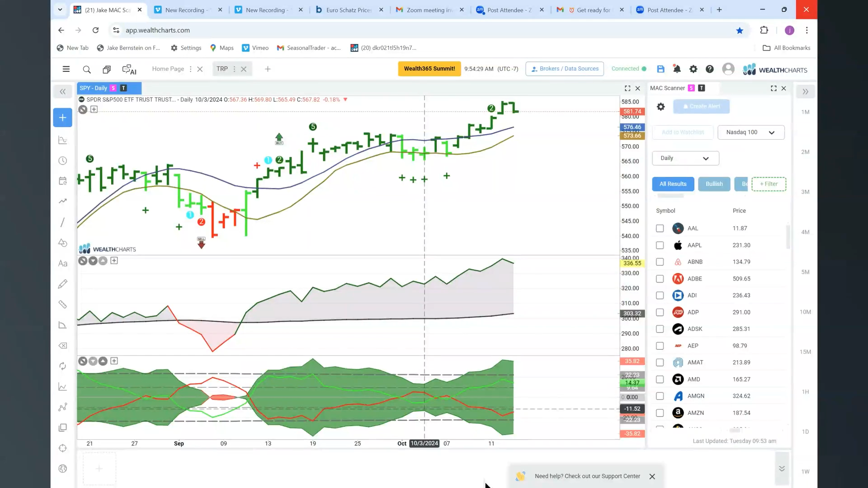Maximize the MAC Scanner panel
This screenshot has height=488, width=868.
[x=774, y=88]
